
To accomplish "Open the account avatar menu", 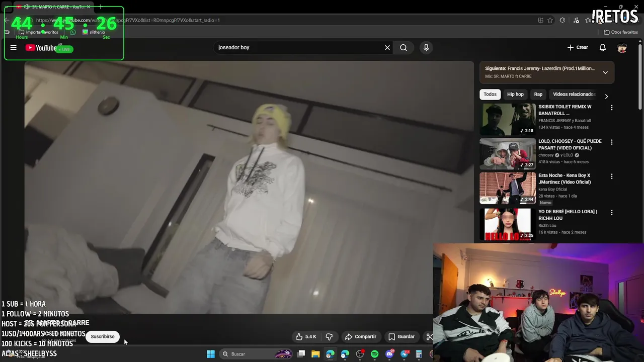I will coord(622,48).
